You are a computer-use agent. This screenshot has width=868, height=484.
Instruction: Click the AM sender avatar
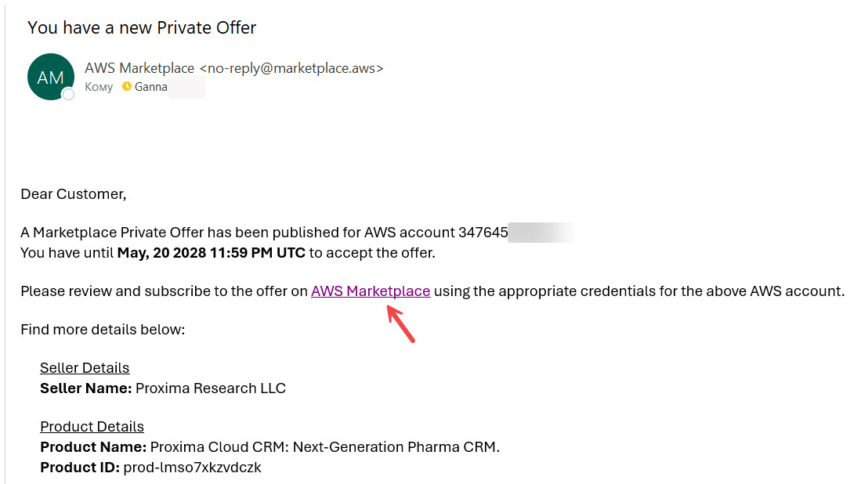tap(51, 77)
